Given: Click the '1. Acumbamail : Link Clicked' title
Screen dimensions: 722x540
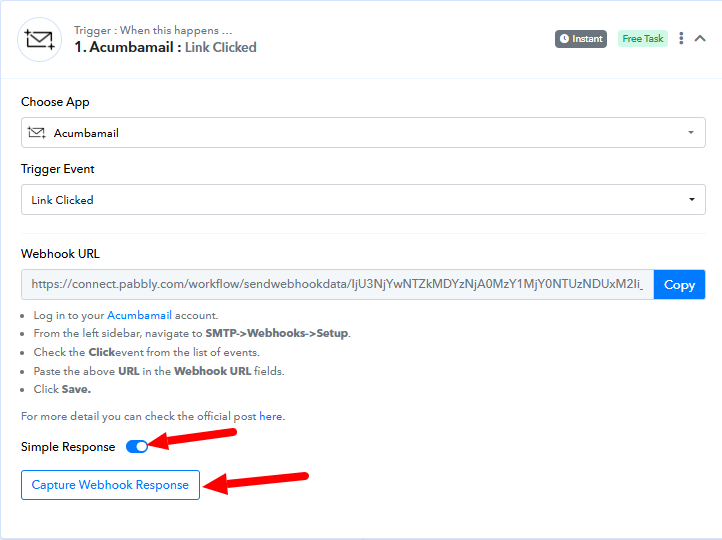Looking at the screenshot, I should [165, 47].
